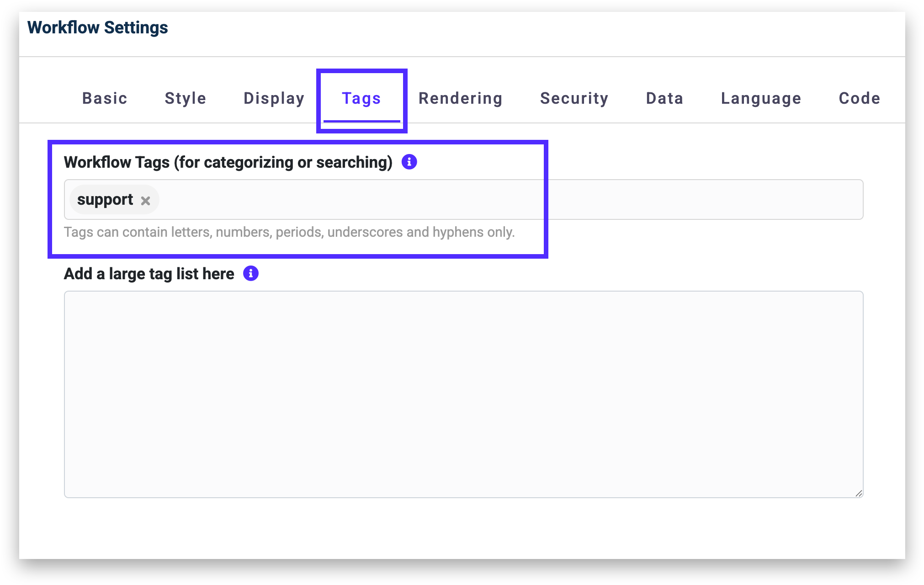Image resolution: width=924 pixels, height=585 pixels.
Task: Click the 'Add a large tag list here' label
Action: coord(149,274)
